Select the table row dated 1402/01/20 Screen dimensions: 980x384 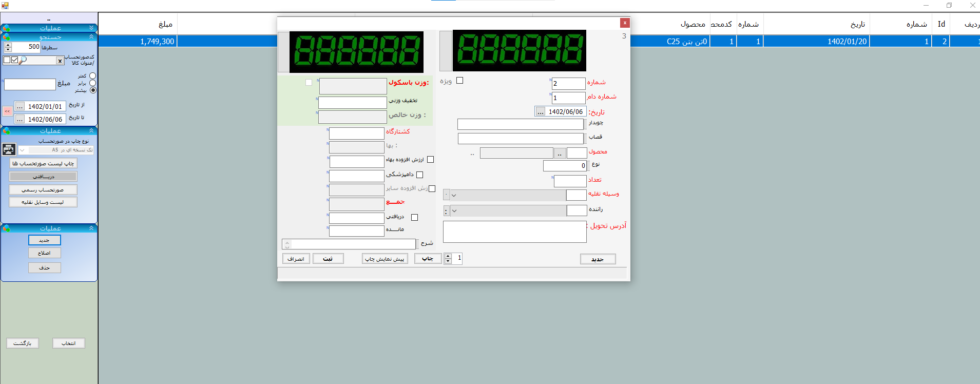[539, 42]
